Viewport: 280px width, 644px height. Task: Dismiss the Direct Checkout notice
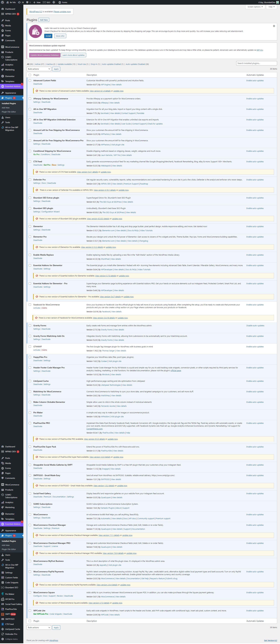pos(274,26)
